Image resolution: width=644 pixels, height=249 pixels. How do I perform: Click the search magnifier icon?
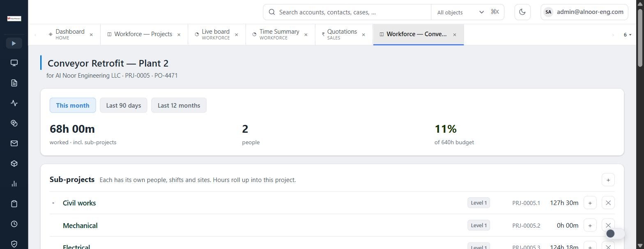pyautogui.click(x=271, y=12)
